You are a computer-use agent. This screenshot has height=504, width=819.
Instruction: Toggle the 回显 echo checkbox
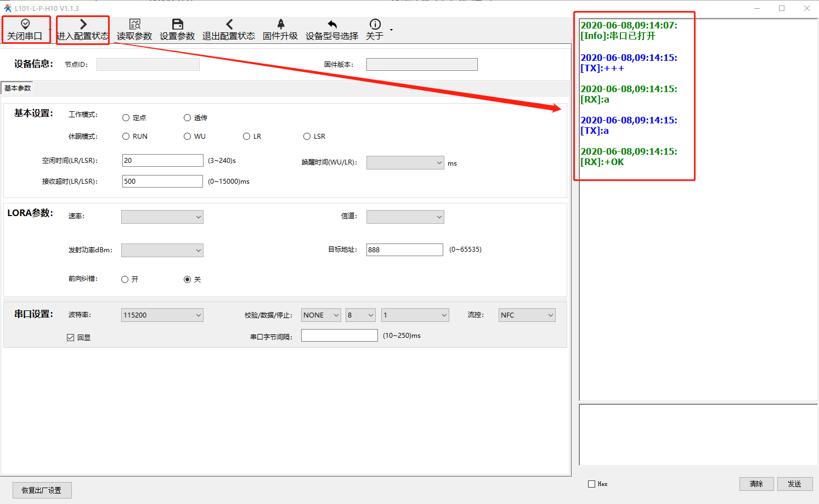(71, 338)
